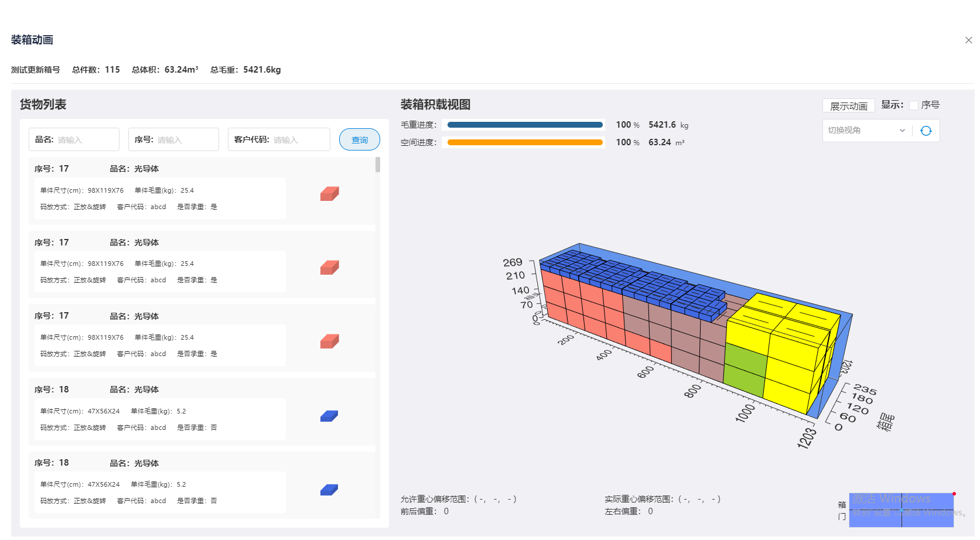980x540 pixels.
Task: Focus the 品名 input field
Action: coord(74,139)
